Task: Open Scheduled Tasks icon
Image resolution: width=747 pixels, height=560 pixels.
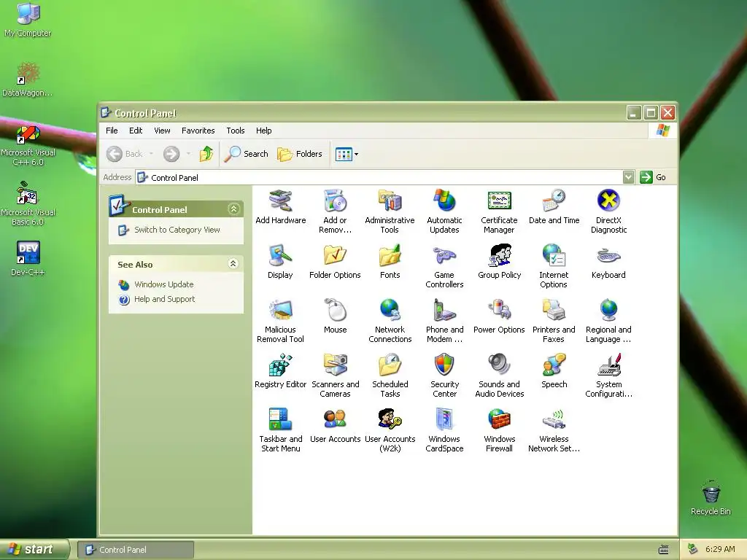Action: (390, 365)
